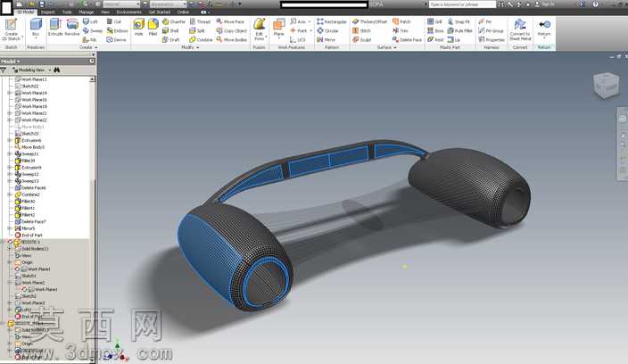Pick the Emboss tool
Image resolution: width=628 pixels, height=364 pixels.
point(117,31)
